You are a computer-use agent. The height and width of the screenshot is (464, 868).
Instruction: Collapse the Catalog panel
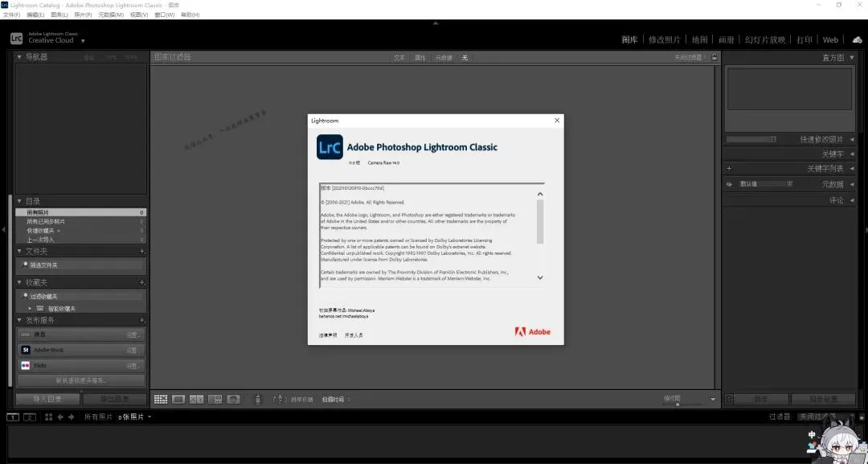(19, 201)
